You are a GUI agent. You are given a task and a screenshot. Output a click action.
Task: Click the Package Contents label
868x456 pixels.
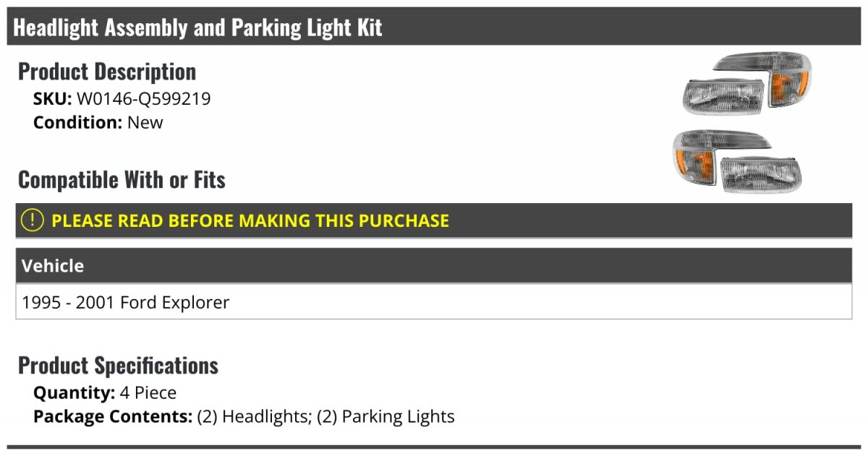click(112, 416)
